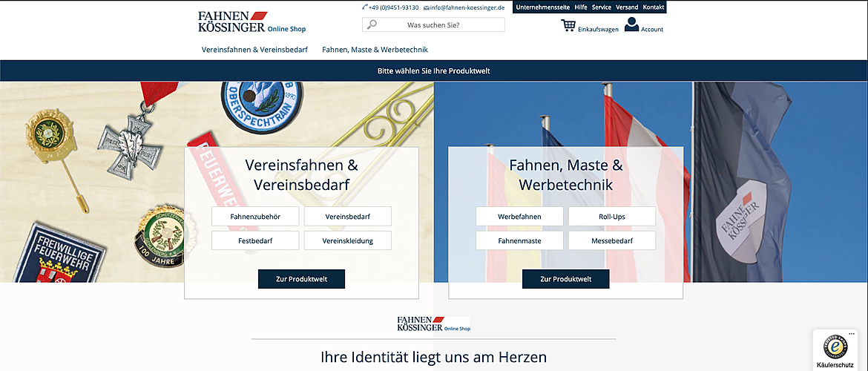Select the Werbefahnen button

tap(519, 217)
